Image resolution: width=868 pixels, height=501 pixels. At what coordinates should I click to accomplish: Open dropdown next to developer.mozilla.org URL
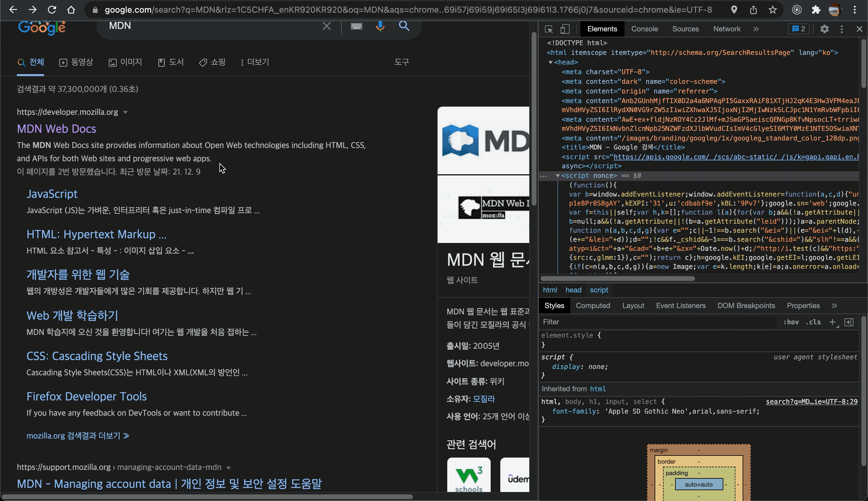tap(126, 112)
